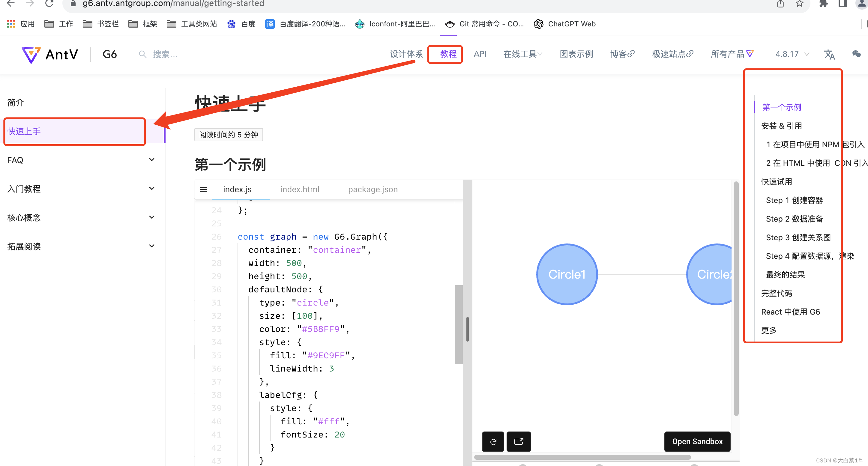Image resolution: width=868 pixels, height=466 pixels.
Task: Open preview in new window icon
Action: (519, 441)
